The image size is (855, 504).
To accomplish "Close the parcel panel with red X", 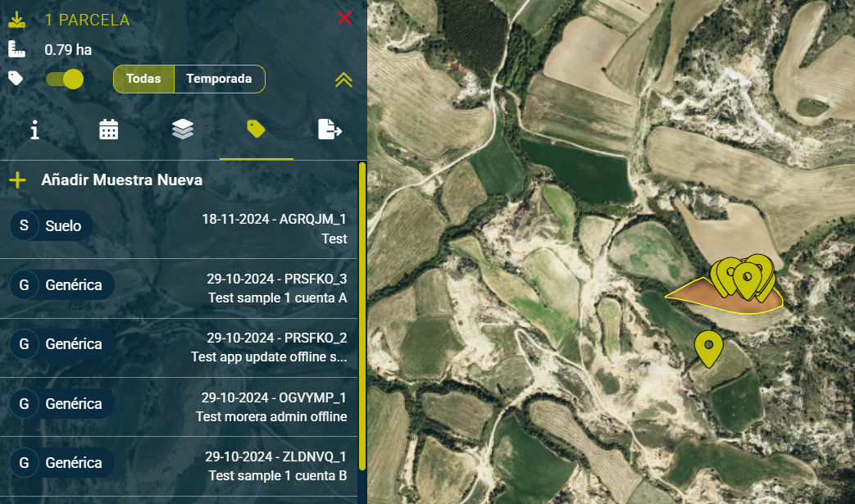I will (x=344, y=18).
